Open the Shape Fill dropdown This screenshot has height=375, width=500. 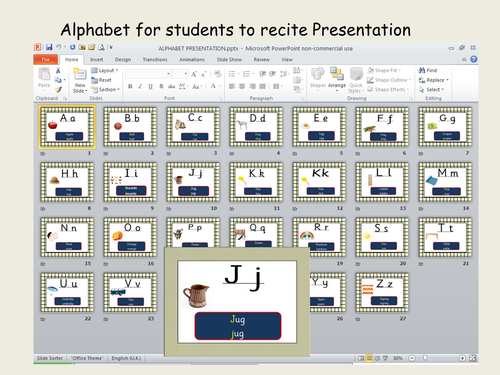(x=384, y=70)
